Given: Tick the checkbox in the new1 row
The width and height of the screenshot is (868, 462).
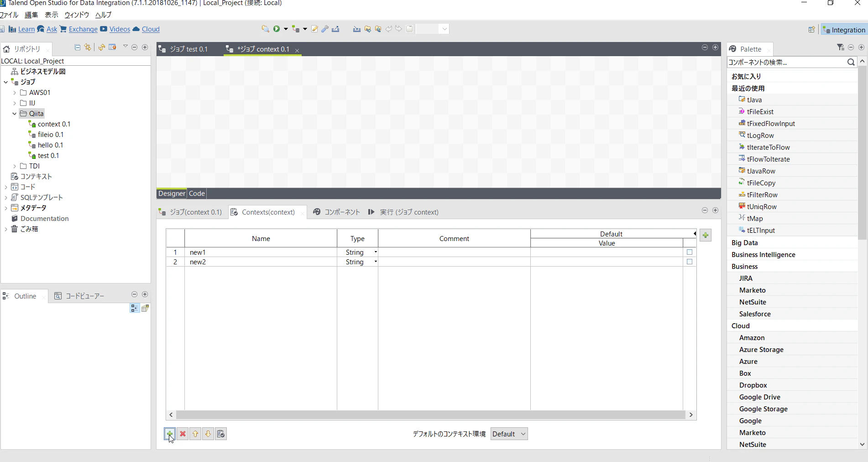Looking at the screenshot, I should tap(690, 252).
